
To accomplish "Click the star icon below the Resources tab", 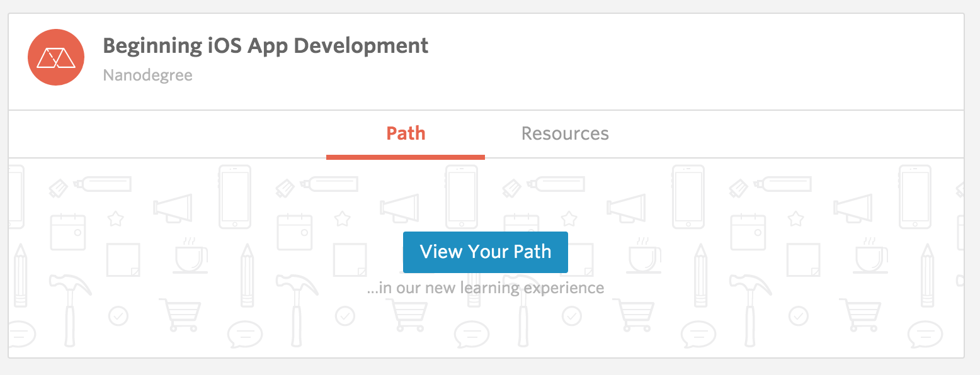I will coord(569,218).
